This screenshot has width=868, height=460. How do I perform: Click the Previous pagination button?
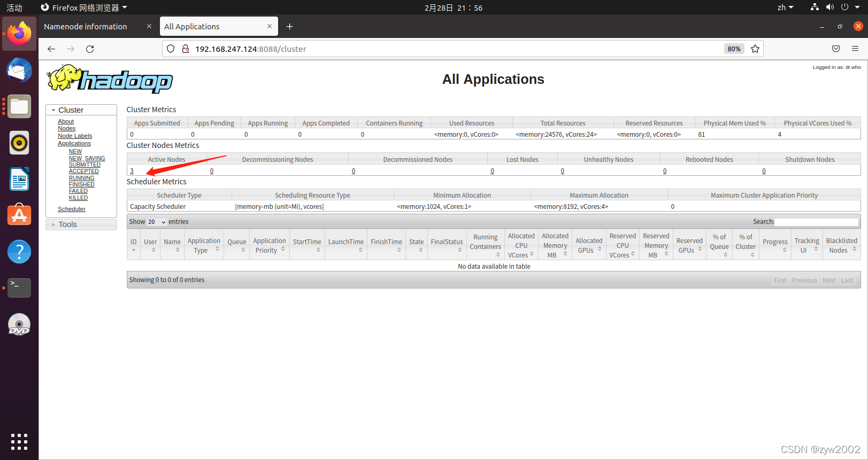pyautogui.click(x=804, y=280)
